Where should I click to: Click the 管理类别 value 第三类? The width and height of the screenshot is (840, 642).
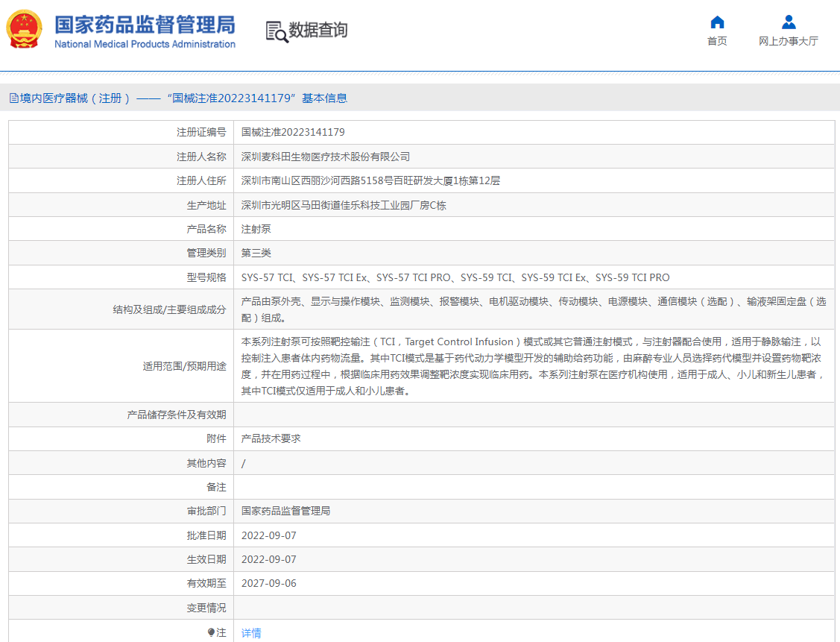click(x=253, y=253)
